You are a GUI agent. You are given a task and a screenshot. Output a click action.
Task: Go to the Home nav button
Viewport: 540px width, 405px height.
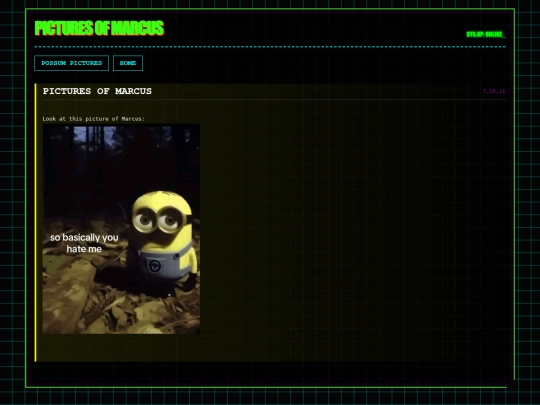point(128,63)
